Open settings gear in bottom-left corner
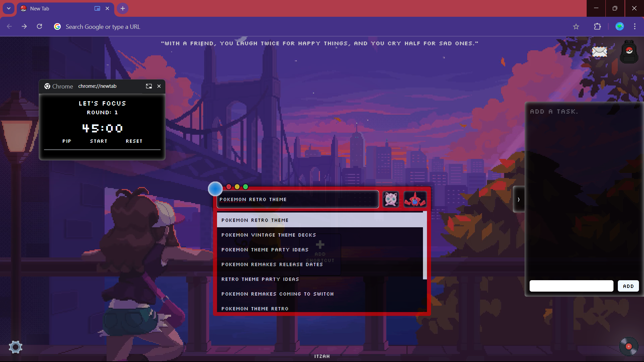The height and width of the screenshot is (362, 644). click(15, 347)
